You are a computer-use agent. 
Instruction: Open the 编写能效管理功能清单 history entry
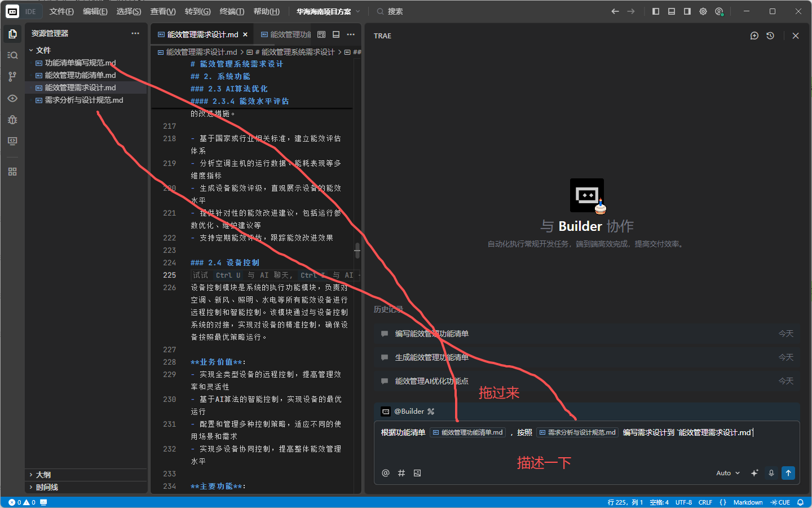pyautogui.click(x=432, y=334)
